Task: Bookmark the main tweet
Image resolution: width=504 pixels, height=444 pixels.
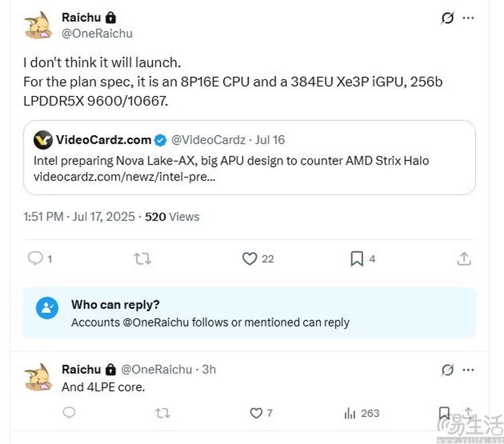Action: 357,259
